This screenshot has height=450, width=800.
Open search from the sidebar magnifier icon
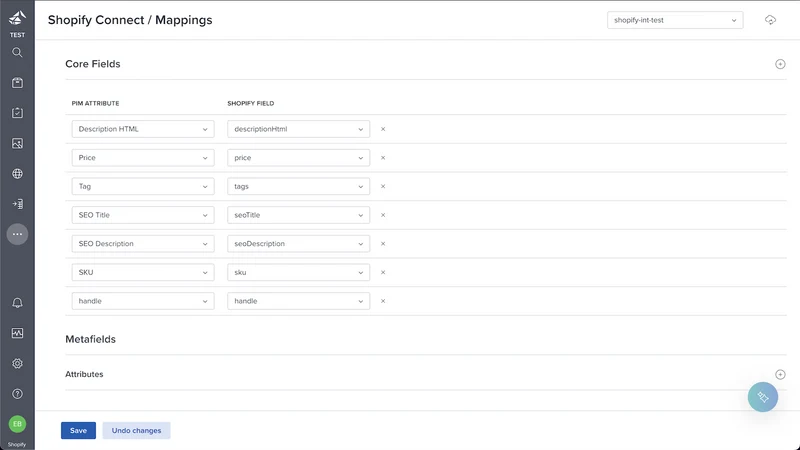(17, 53)
